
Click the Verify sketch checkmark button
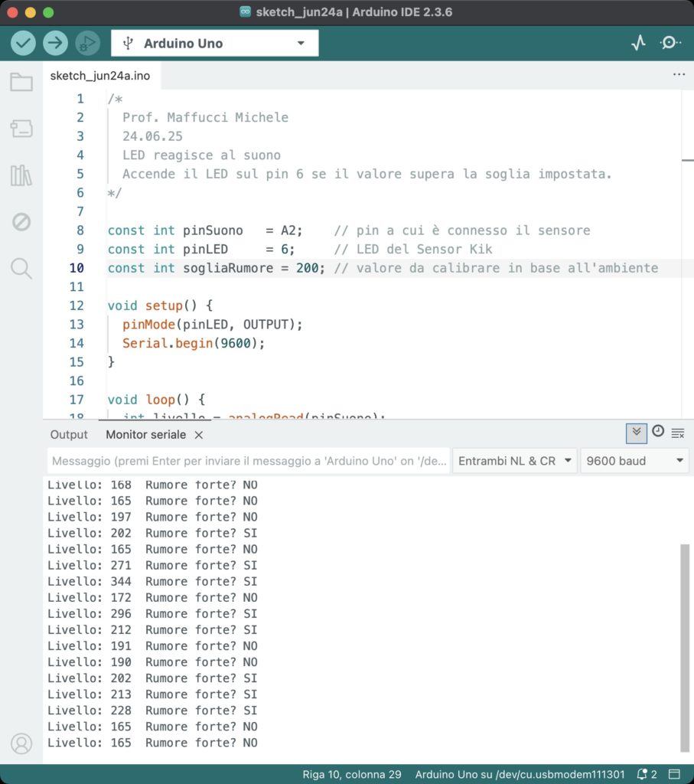coord(23,43)
